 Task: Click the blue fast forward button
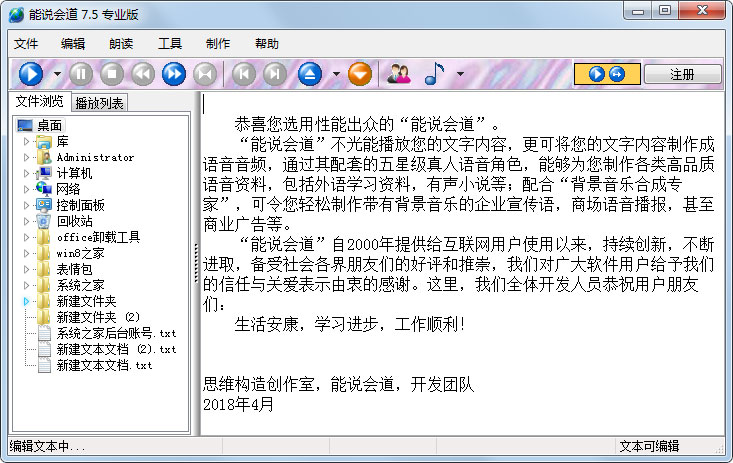[x=174, y=74]
